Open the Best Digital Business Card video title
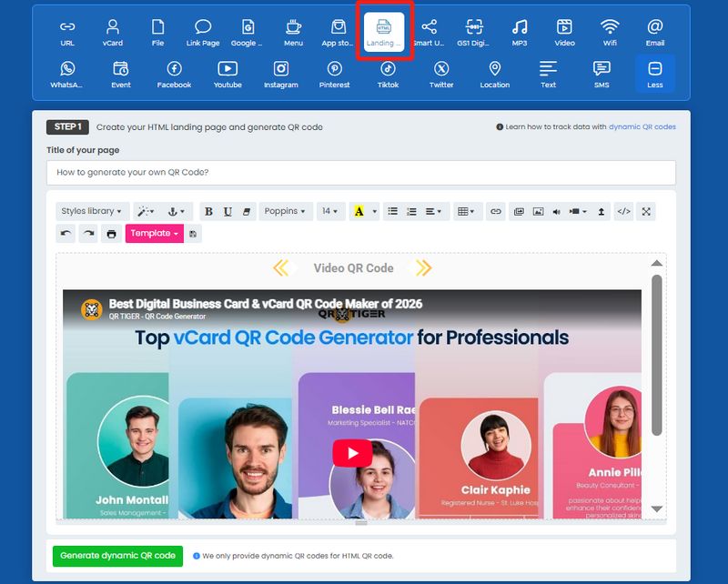The image size is (728, 584). (266, 304)
